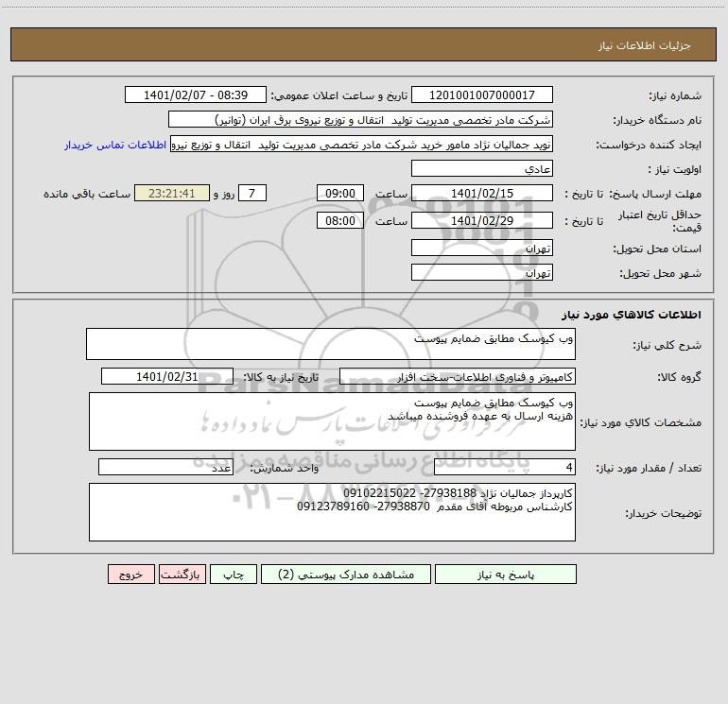Click the price validity date 1401/02/29
Viewport: 728px width, 704px height.
(x=482, y=220)
